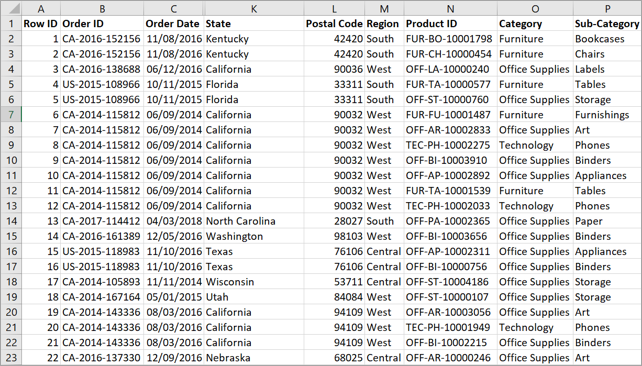Select the row 1 header
Image resolution: width=642 pixels, height=366 pixels.
11,24
